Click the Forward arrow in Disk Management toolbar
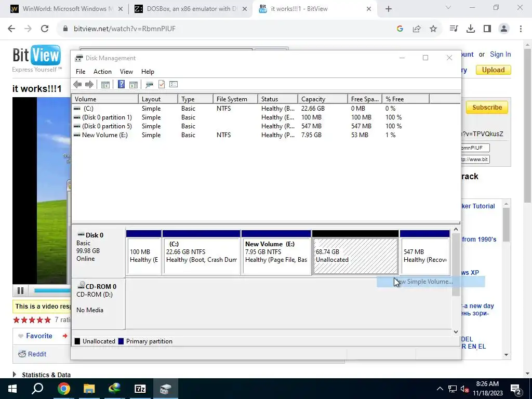The image size is (532, 399). point(89,84)
